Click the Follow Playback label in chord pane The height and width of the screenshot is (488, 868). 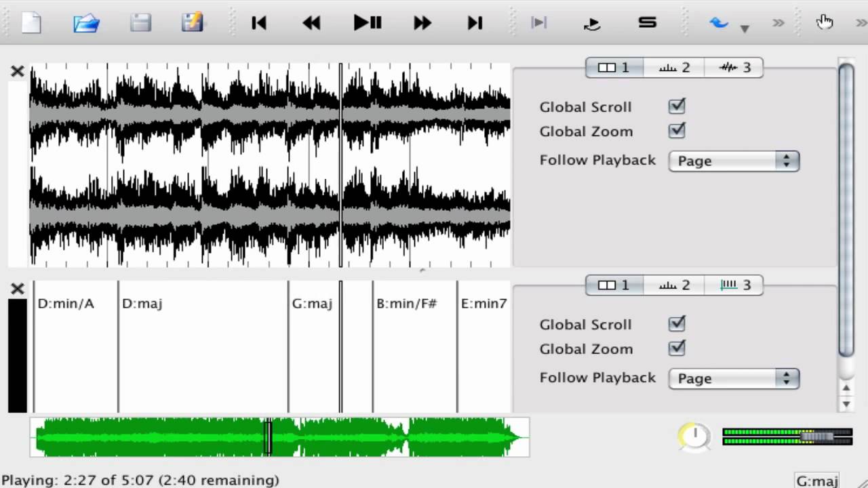pos(597,378)
